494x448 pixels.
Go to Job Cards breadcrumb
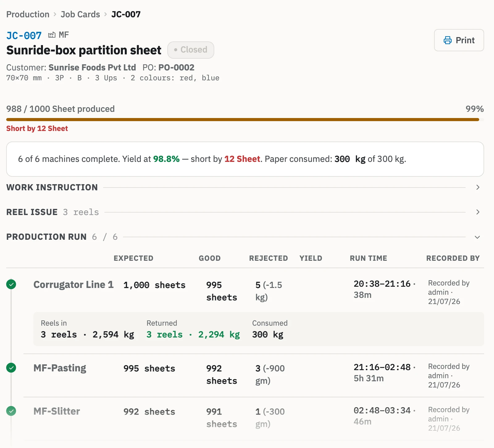[x=80, y=14]
